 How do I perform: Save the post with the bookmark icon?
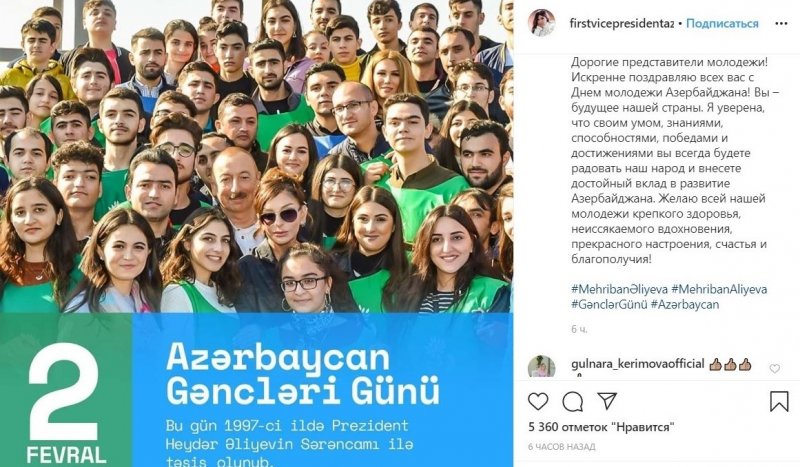(779, 401)
